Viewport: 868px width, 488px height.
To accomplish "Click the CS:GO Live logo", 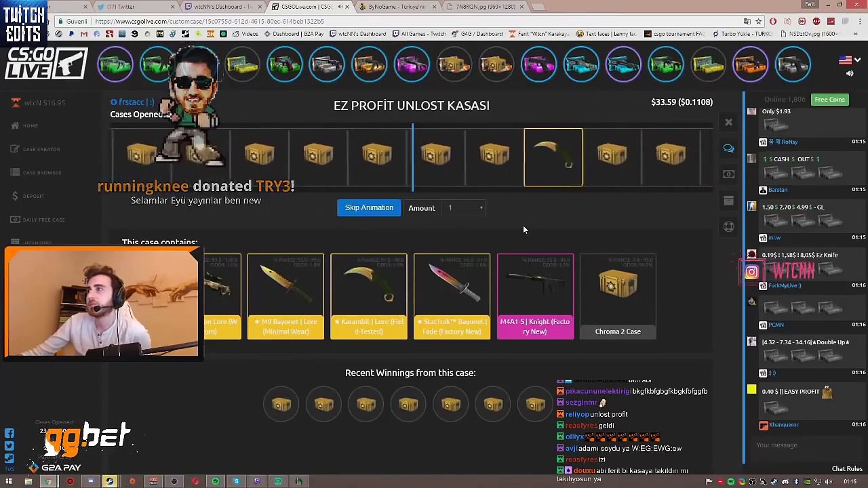I will (45, 64).
